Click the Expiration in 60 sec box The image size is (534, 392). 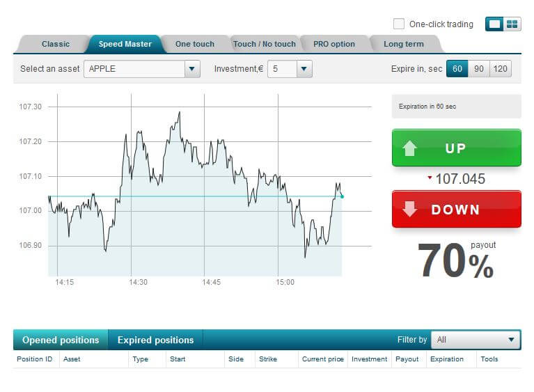click(x=456, y=107)
